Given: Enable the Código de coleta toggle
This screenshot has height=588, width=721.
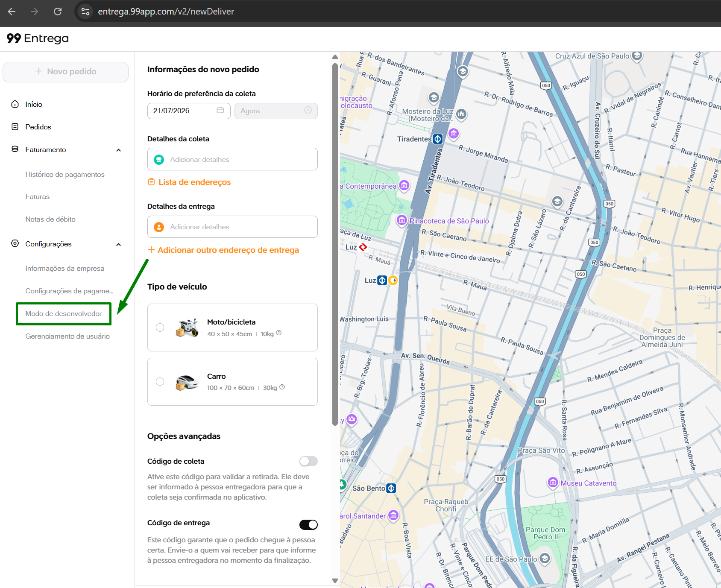Looking at the screenshot, I should [308, 461].
